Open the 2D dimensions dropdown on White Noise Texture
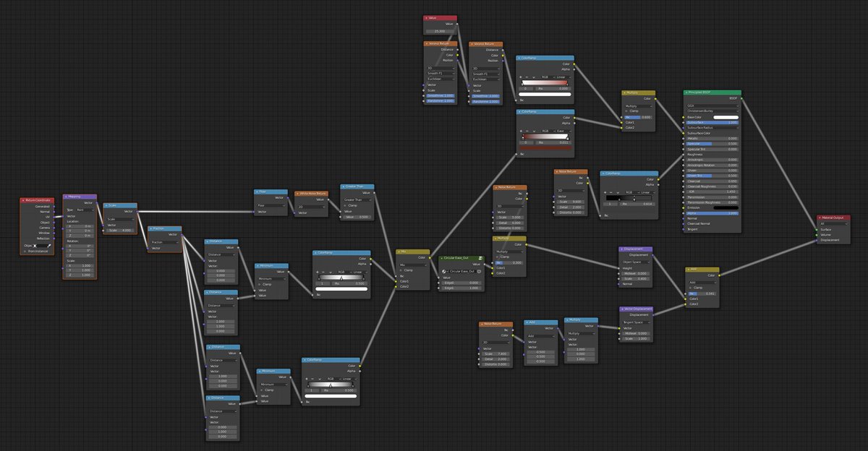 (x=311, y=207)
